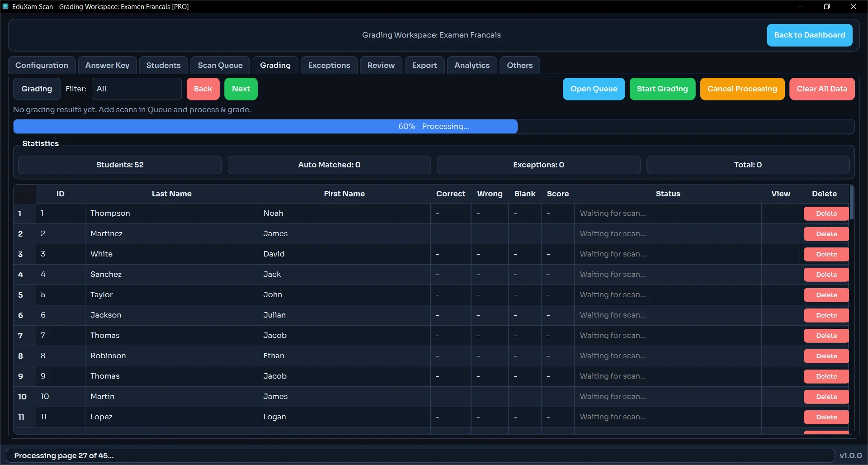Open the Scan Queue tab
Image resolution: width=868 pixels, height=465 pixels.
pos(220,65)
